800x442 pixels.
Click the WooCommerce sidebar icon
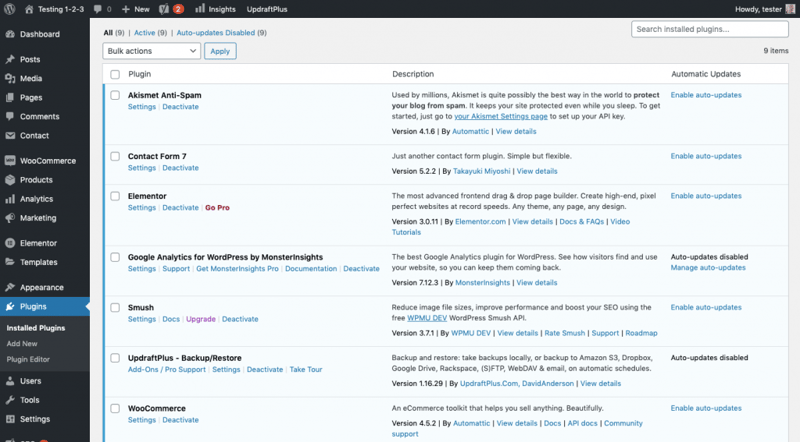click(10, 161)
